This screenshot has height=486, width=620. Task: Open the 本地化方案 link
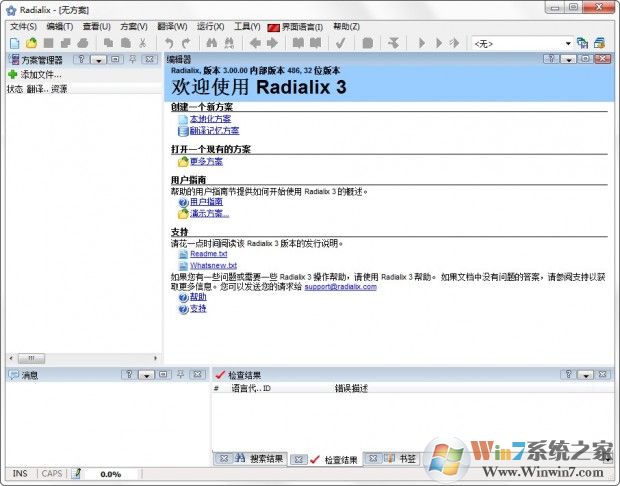click(208, 119)
